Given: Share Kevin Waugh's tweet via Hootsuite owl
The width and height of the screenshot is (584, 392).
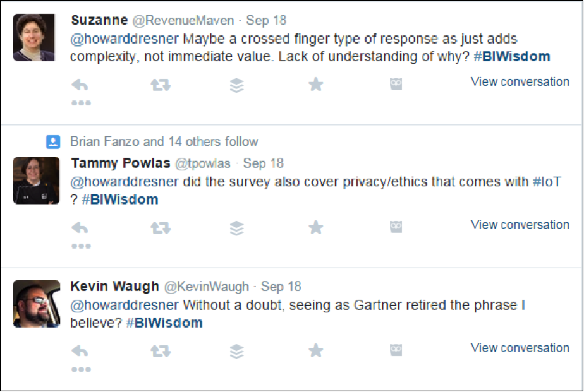Looking at the screenshot, I should pos(396,350).
